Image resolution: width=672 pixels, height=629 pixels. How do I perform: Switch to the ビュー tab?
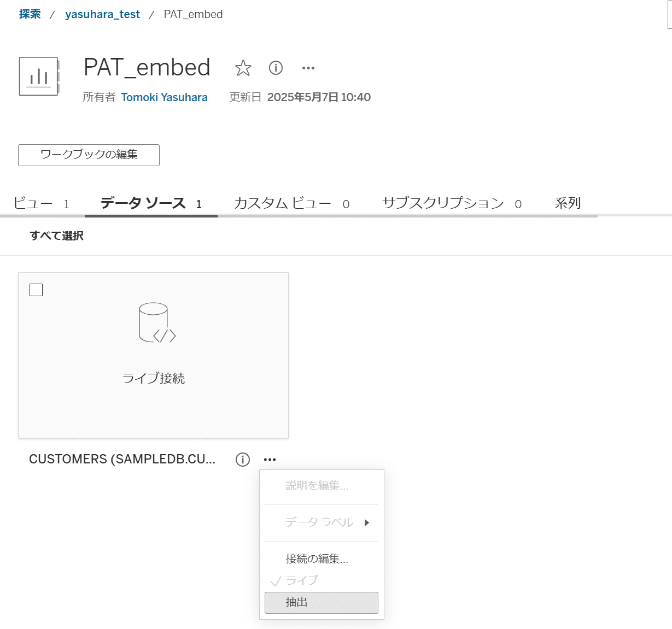tap(41, 203)
